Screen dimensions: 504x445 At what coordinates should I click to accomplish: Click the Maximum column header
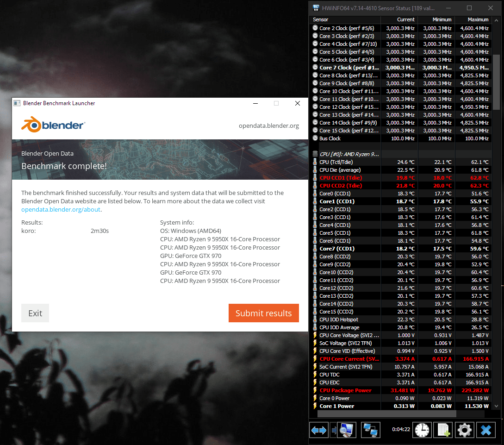coord(473,19)
